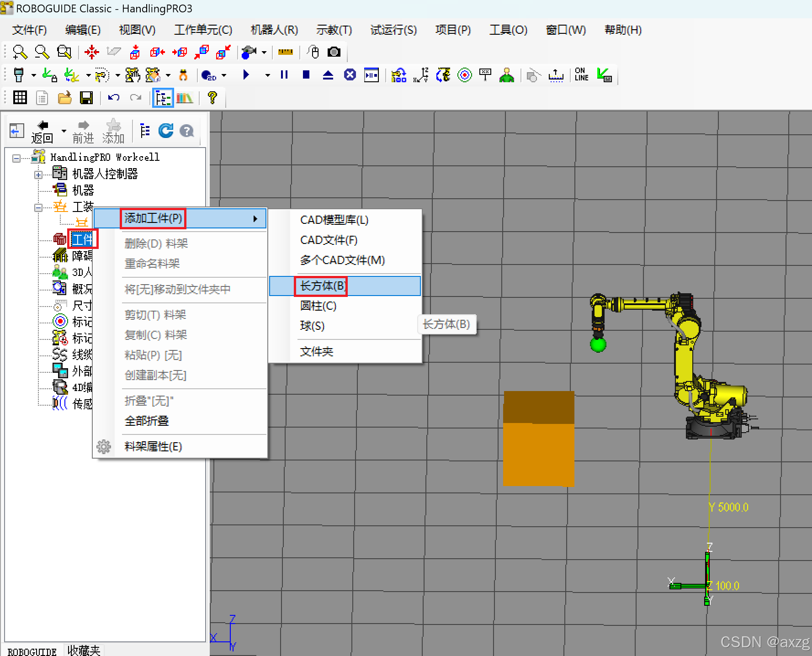Save the workcell with floppy icon
Viewport: 812px width, 656px height.
[86, 98]
